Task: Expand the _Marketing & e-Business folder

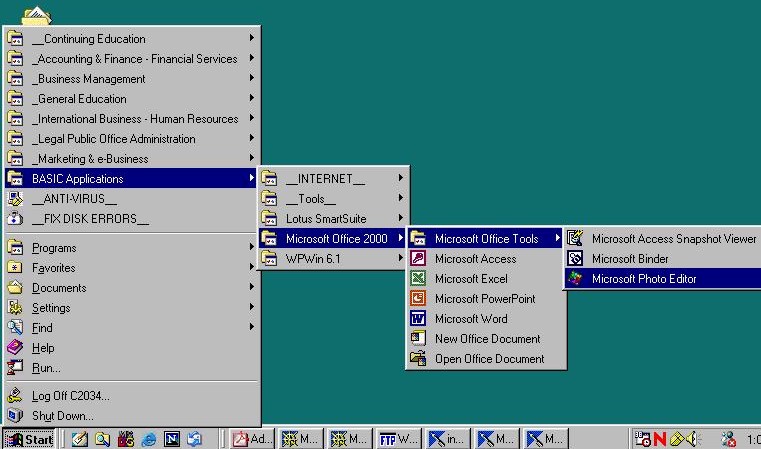Action: [x=131, y=159]
